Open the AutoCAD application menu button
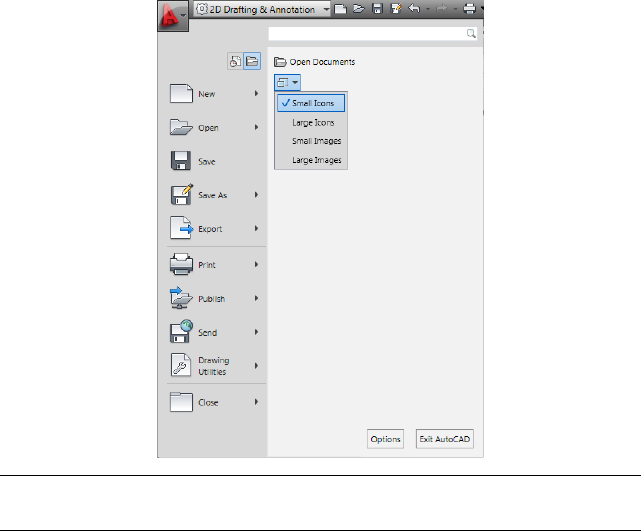Image resolution: width=641 pixels, height=531 pixels. (173, 16)
